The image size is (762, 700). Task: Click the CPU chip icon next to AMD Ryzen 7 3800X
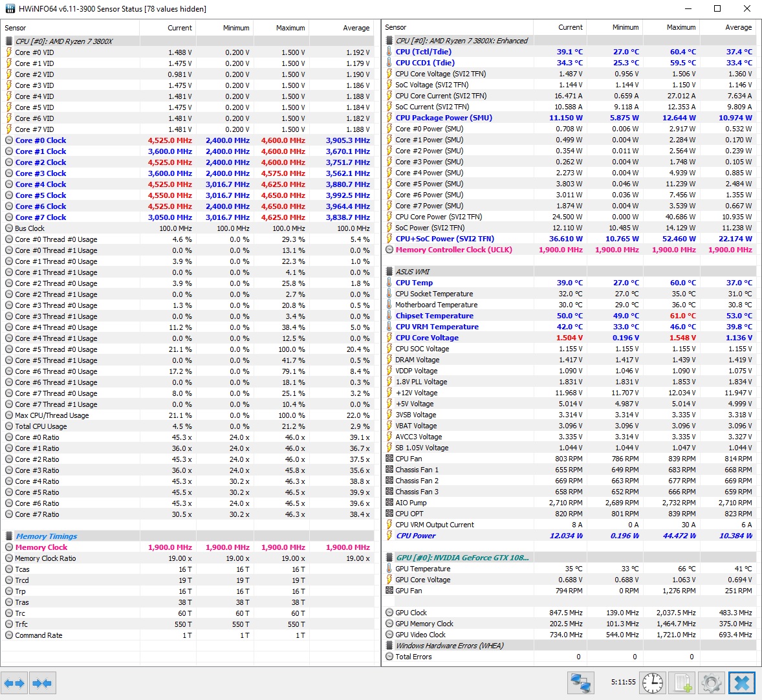(8, 41)
